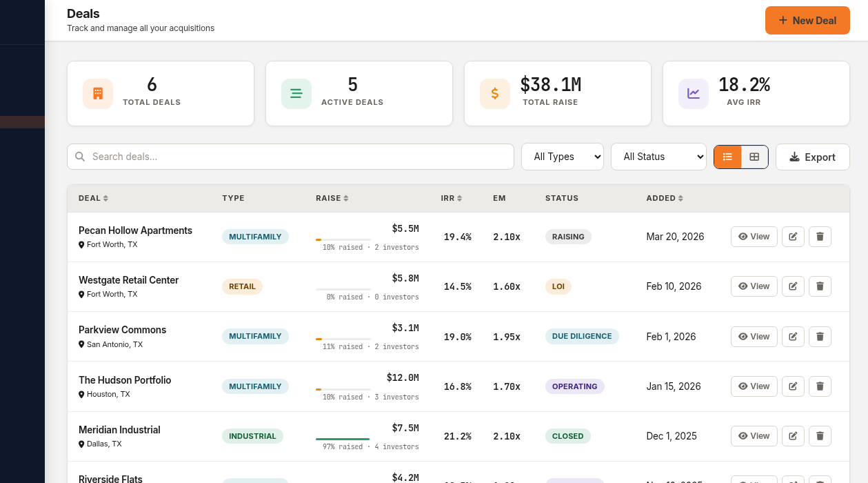Create a New Deal
This screenshot has width=868, height=483.
(807, 20)
